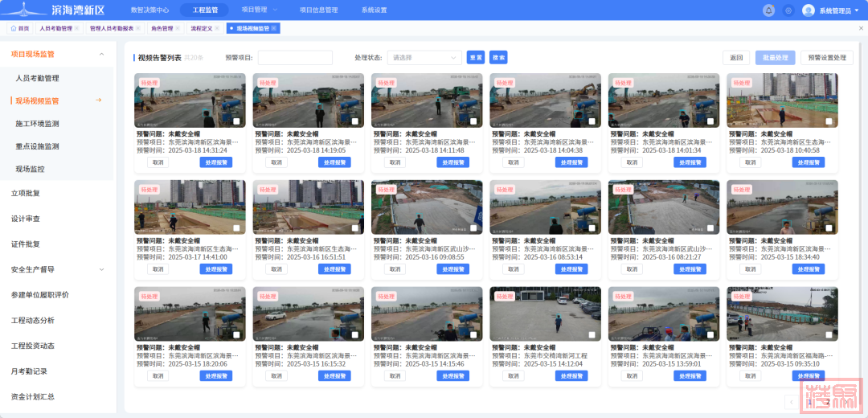
Task: Check the box on the 2025-03-15 14:12:04 alarm image
Action: pos(592,335)
